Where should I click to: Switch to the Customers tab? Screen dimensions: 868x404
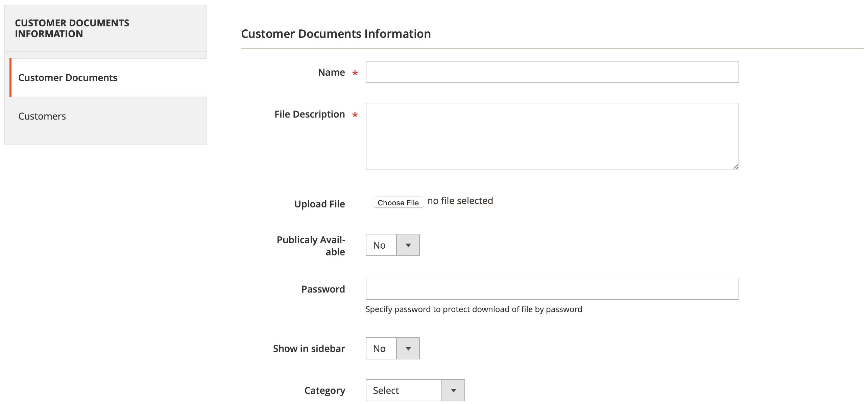(x=108, y=116)
